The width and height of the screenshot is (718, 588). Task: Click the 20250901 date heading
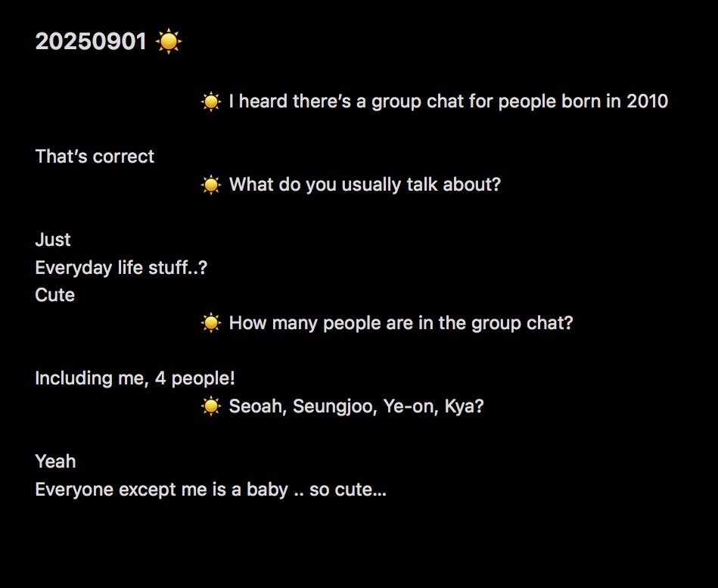[x=91, y=41]
